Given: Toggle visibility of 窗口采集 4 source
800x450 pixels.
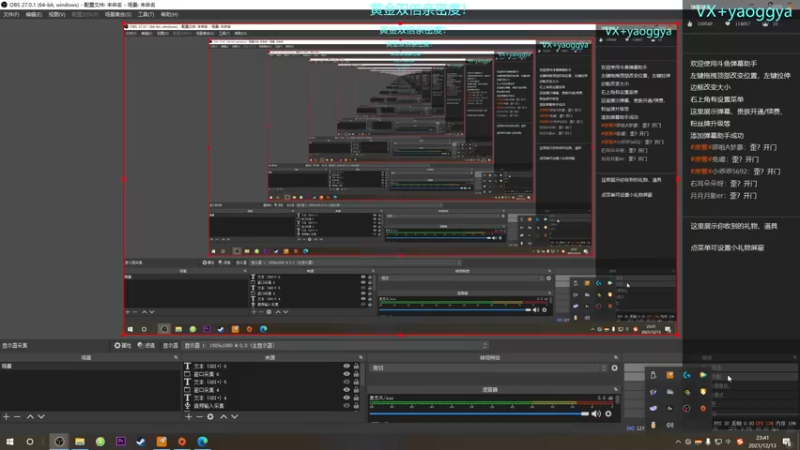Looking at the screenshot, I should pos(346,390).
